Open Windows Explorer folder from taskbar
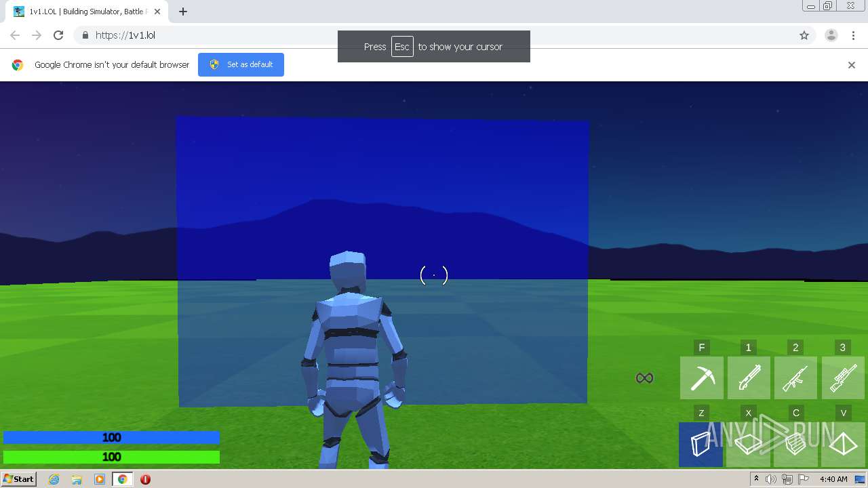The width and height of the screenshot is (868, 488). pyautogui.click(x=77, y=479)
